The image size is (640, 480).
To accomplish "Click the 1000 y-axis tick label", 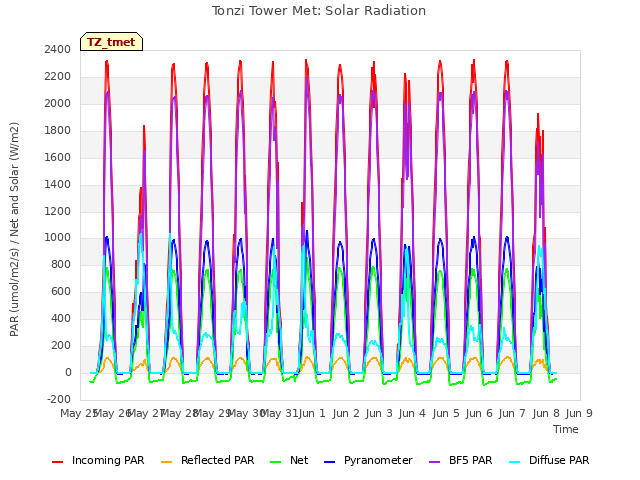I will tap(58, 238).
